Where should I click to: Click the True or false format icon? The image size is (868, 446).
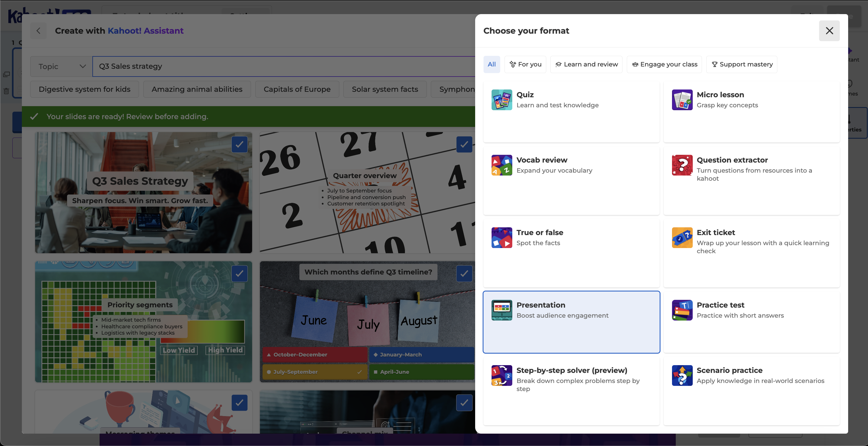click(x=501, y=237)
